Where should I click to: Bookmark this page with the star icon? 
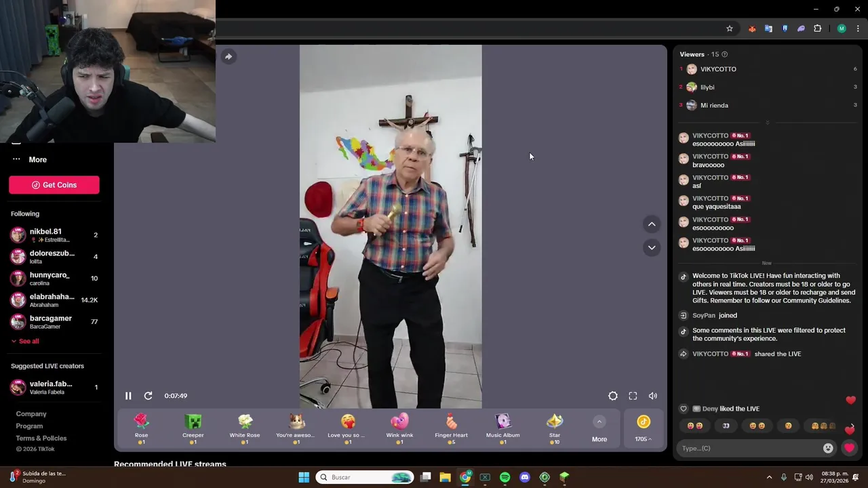tap(730, 28)
